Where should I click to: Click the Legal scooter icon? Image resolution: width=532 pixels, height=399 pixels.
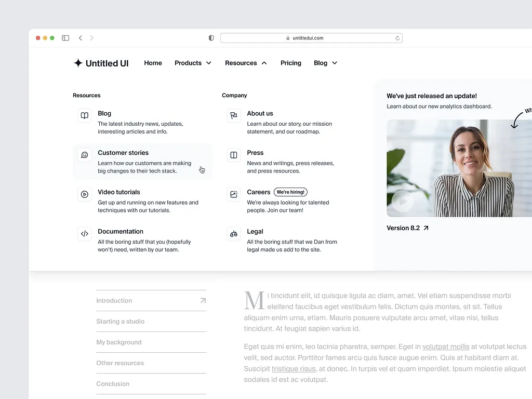tap(234, 234)
